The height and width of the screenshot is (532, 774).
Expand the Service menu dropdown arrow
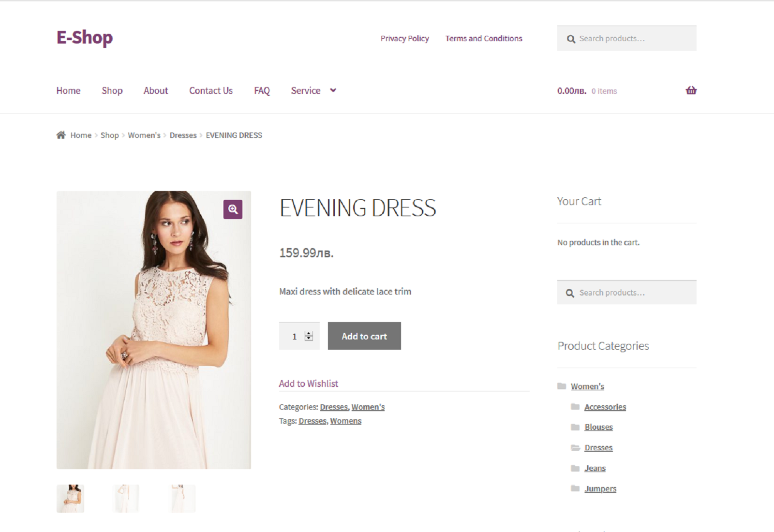tap(333, 90)
